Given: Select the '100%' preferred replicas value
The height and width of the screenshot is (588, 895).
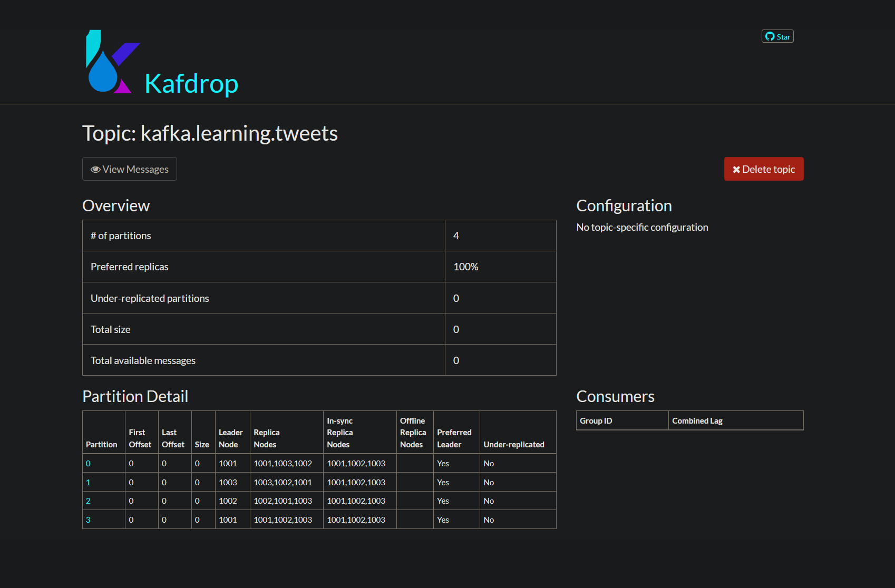Looking at the screenshot, I should 466,267.
